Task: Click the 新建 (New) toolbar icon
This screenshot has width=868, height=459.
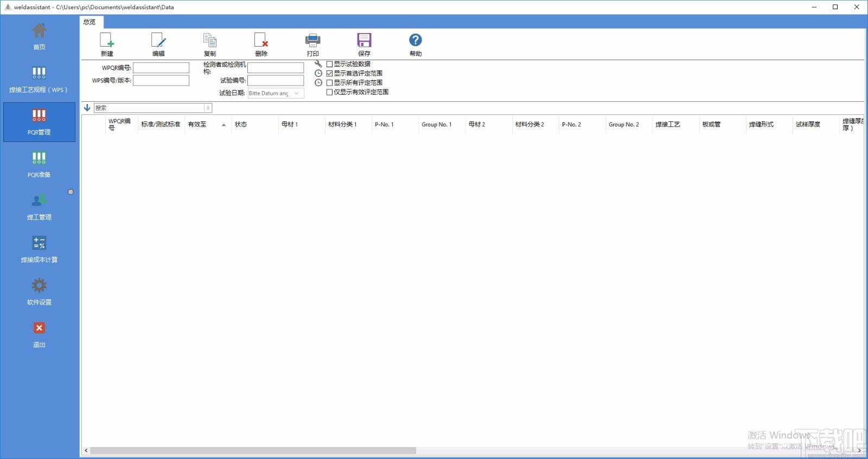Action: click(107, 41)
